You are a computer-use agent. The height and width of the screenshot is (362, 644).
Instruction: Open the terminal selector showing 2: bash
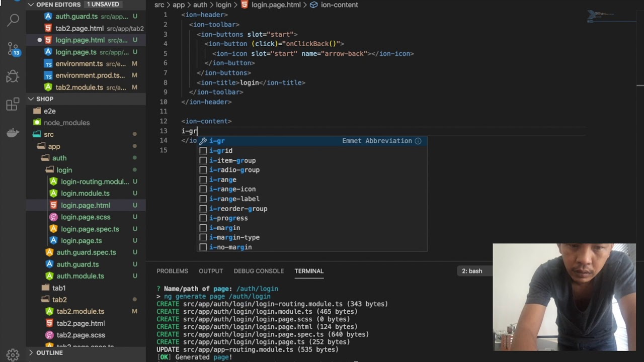pos(475,271)
